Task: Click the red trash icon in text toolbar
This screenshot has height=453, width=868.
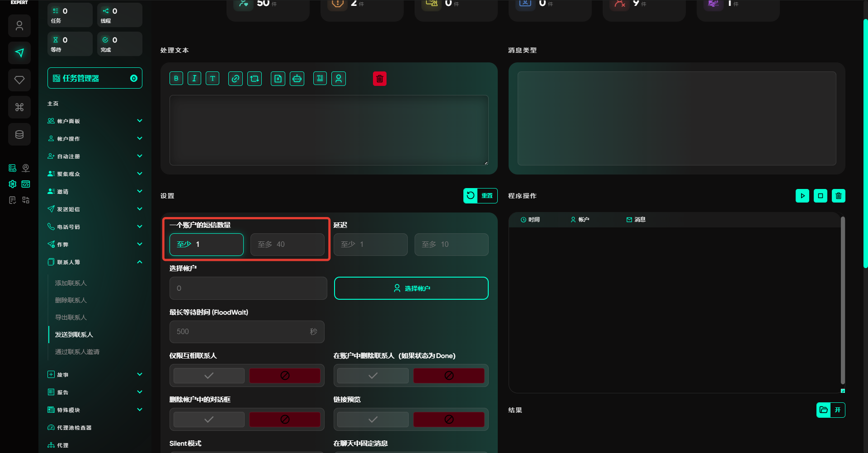Action: click(380, 79)
